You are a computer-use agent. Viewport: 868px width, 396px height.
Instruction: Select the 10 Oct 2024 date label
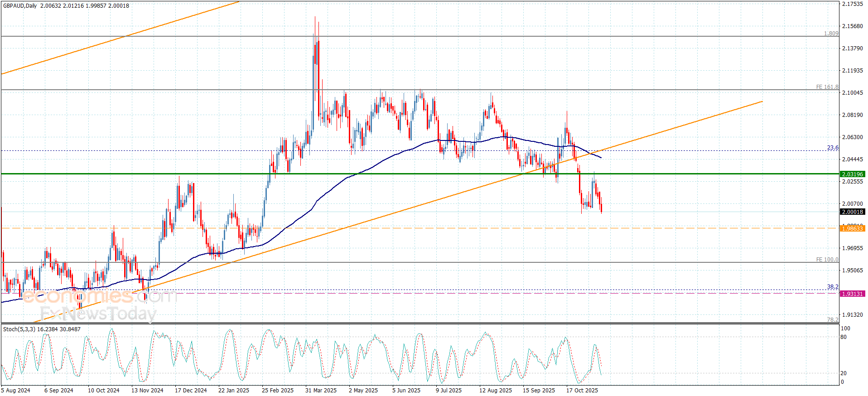pyautogui.click(x=104, y=391)
